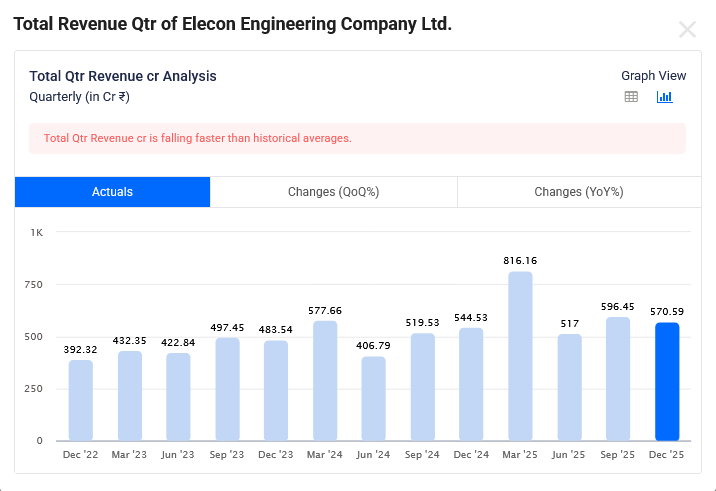
Task: Select the Sep '24 bar
Action: [x=423, y=386]
